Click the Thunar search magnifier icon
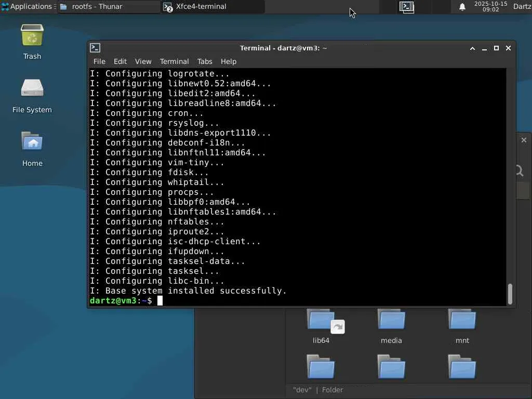The image size is (532, 399). [x=520, y=170]
